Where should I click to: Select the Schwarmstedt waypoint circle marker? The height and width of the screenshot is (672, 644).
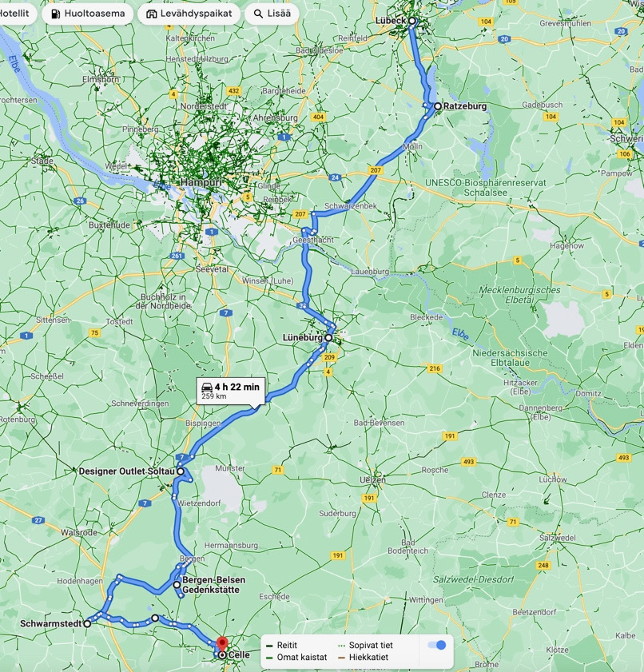(x=87, y=623)
